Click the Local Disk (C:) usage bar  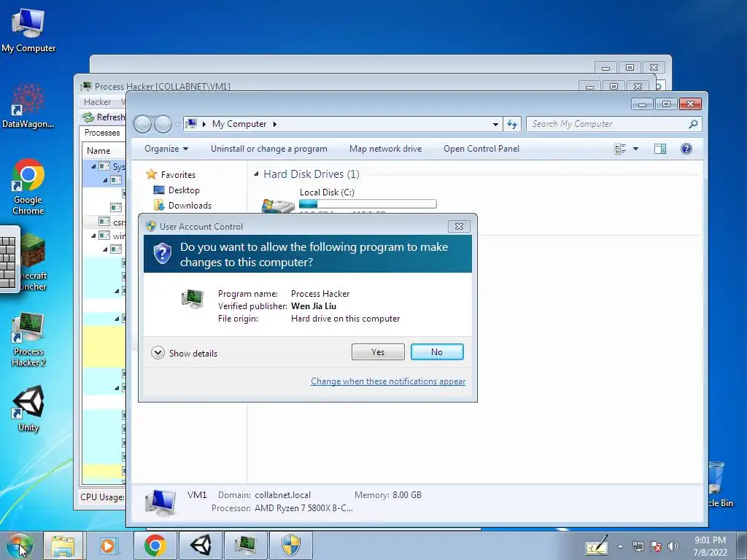point(368,204)
